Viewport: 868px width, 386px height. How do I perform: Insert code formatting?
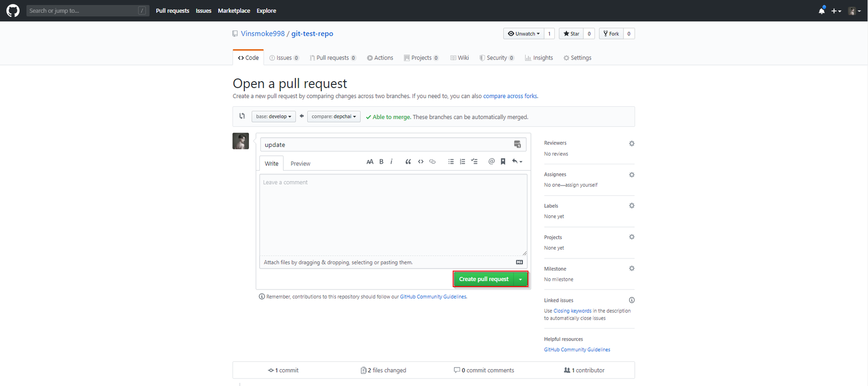click(421, 162)
